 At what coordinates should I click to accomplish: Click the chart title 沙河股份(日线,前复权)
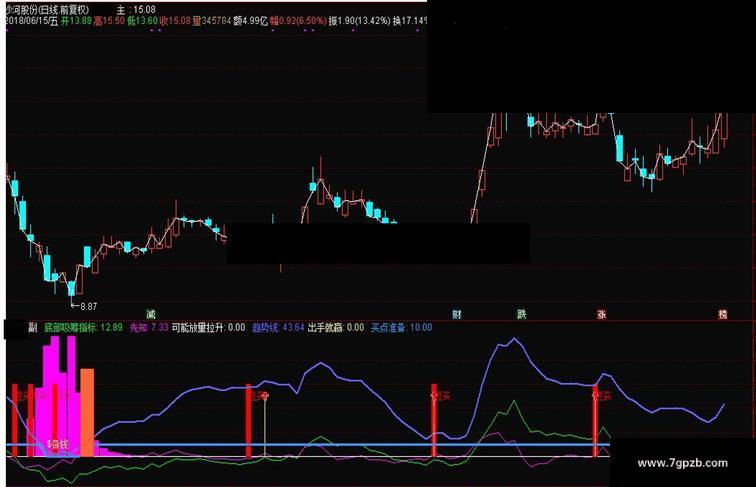47,9
